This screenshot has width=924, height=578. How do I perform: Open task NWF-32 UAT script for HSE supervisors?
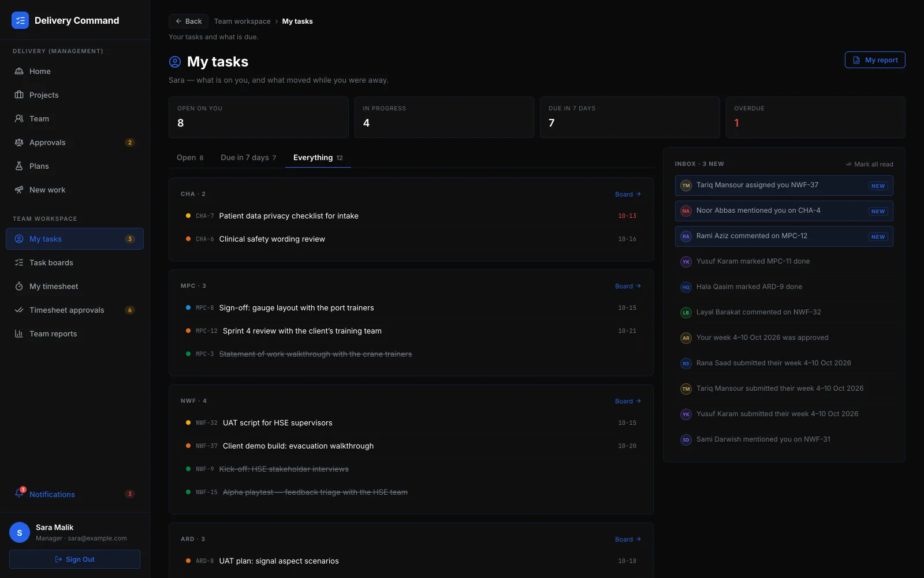[x=411, y=423]
